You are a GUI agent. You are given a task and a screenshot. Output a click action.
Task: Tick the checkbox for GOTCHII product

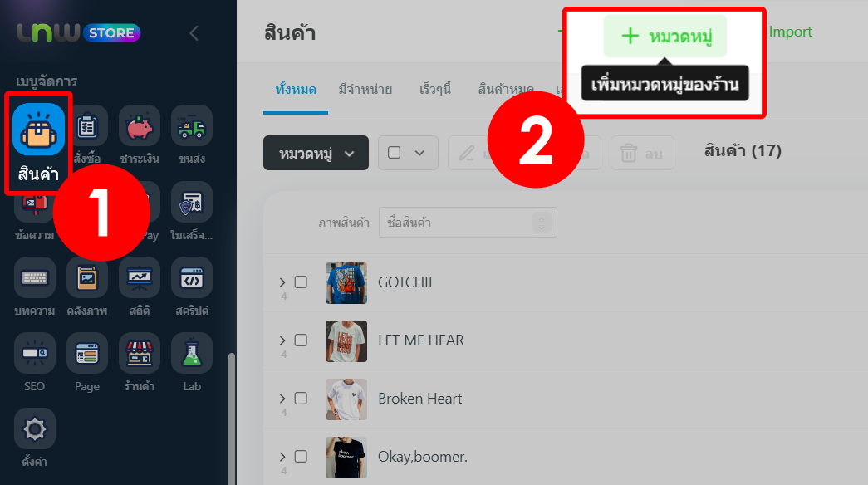point(301,282)
